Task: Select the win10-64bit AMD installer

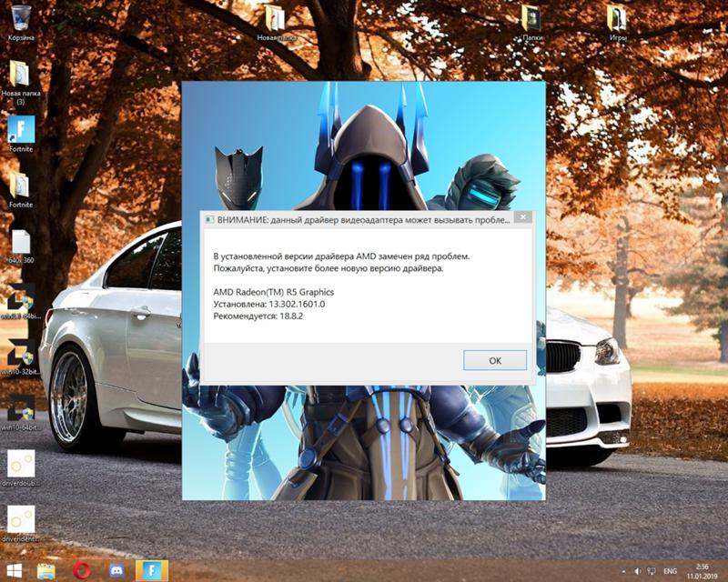Action: point(21,413)
